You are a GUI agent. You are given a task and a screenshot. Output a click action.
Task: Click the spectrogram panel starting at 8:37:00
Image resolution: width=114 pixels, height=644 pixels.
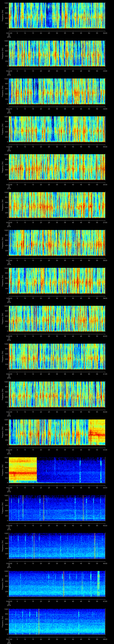(x=57, y=243)
